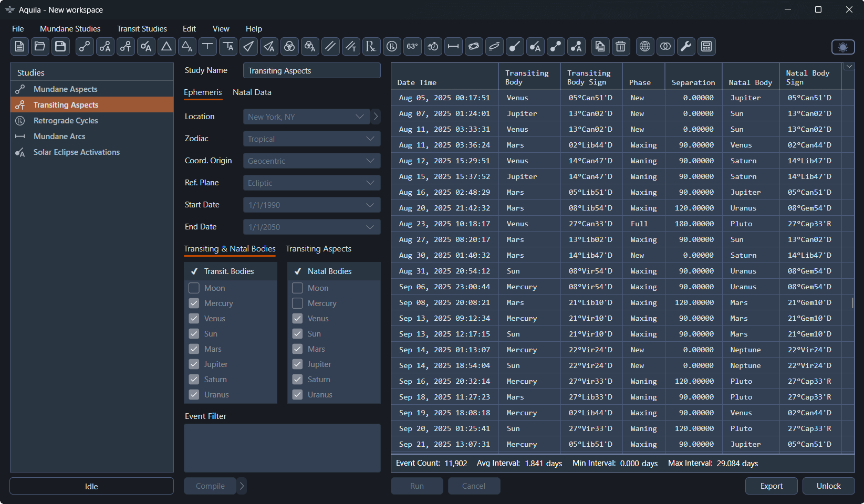This screenshot has height=504, width=864.
Task: Click the Rx retrograde icon without circle
Action: coord(371,47)
